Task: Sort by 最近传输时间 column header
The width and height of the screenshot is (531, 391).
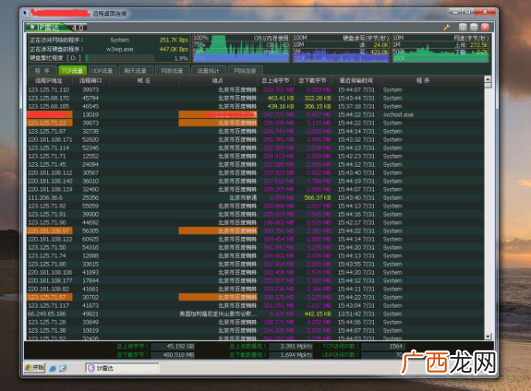Action: click(356, 81)
